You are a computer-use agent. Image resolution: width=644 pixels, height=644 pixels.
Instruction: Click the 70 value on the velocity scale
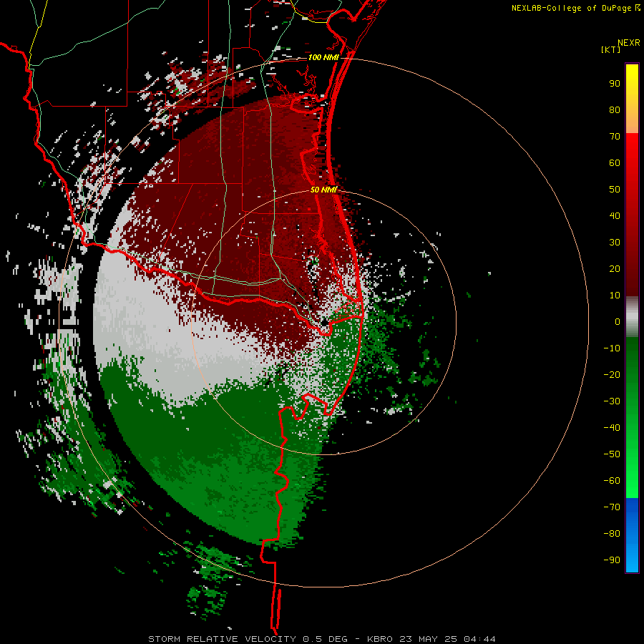615,137
